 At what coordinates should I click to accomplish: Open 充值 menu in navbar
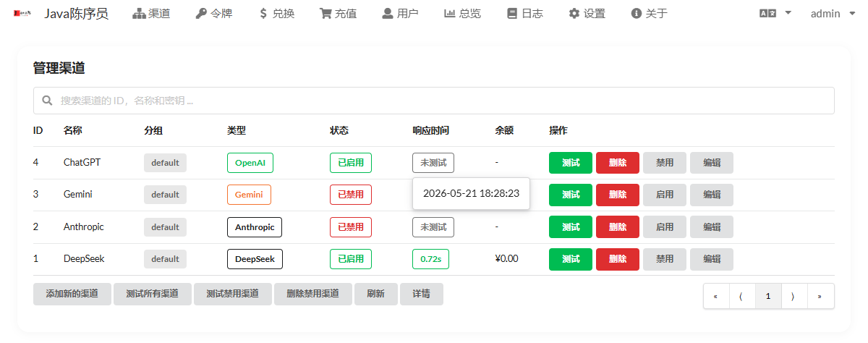(339, 13)
